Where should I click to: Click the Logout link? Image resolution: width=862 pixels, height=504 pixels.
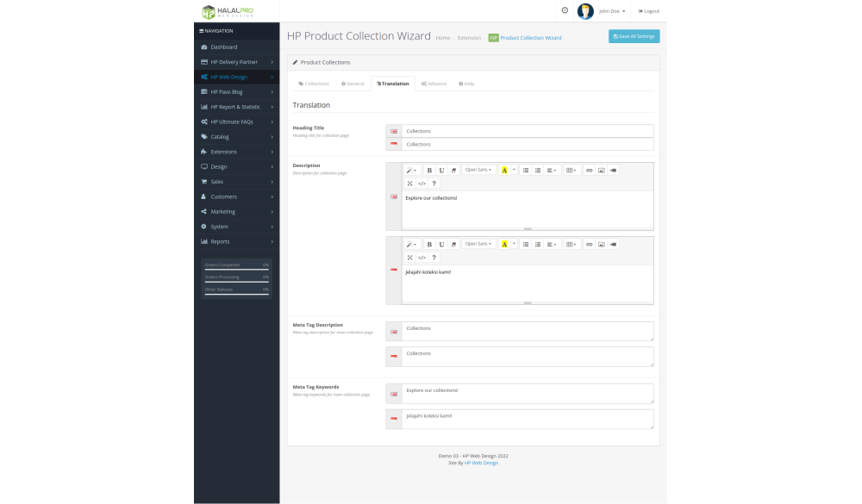(648, 11)
